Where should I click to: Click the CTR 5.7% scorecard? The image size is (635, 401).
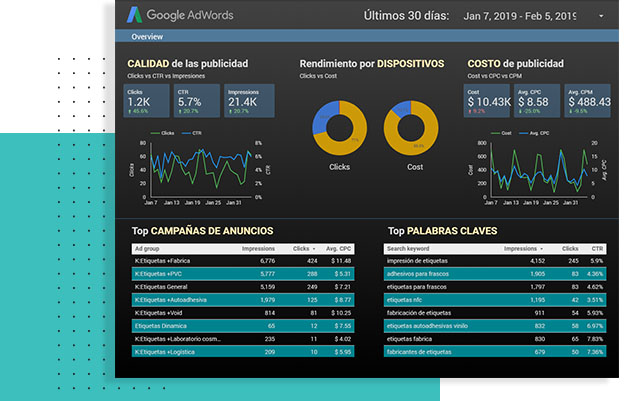point(197,101)
